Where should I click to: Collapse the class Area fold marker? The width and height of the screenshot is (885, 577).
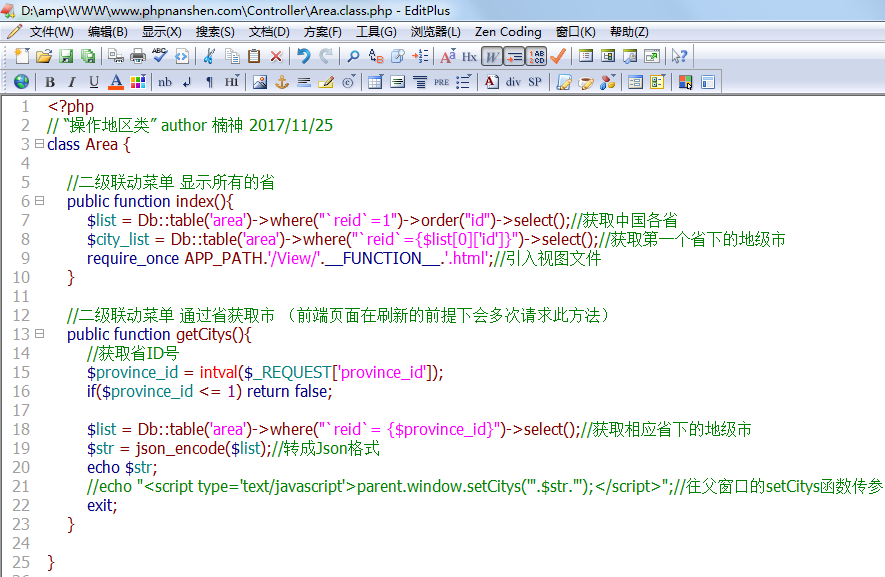[x=39, y=144]
